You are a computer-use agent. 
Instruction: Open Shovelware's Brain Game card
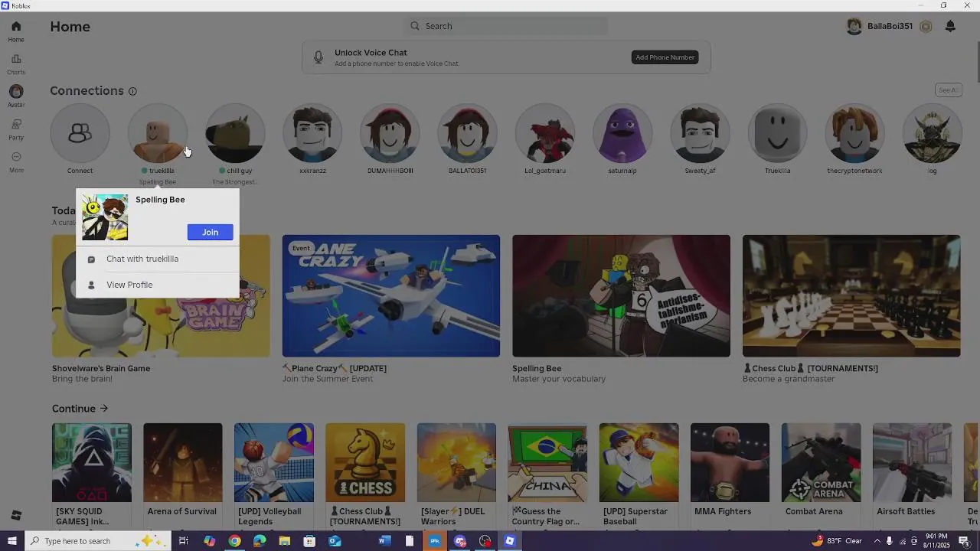pos(161,296)
